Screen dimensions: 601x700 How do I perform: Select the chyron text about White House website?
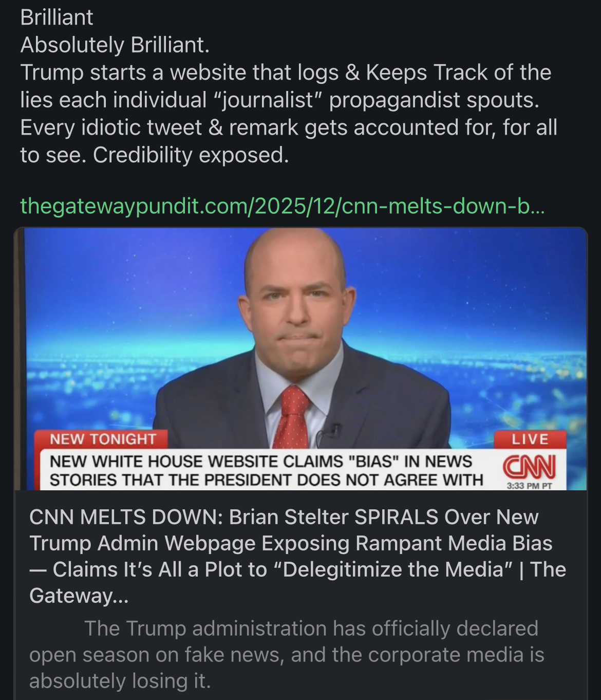(x=266, y=471)
